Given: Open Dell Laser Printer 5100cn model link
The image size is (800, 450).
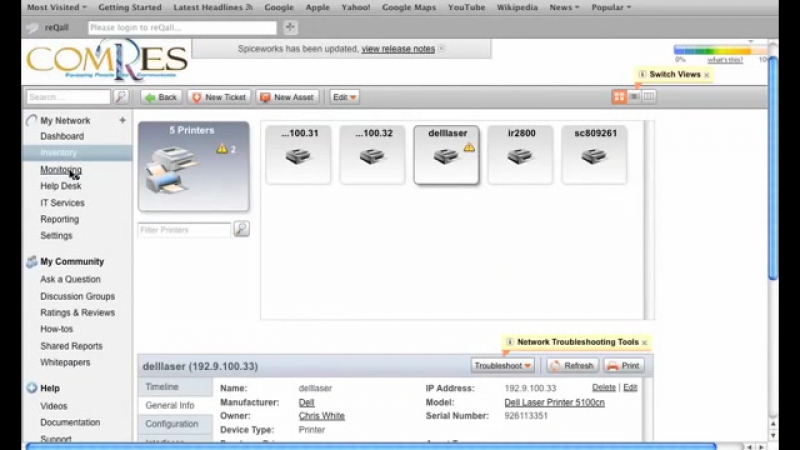Looking at the screenshot, I should tap(554, 403).
